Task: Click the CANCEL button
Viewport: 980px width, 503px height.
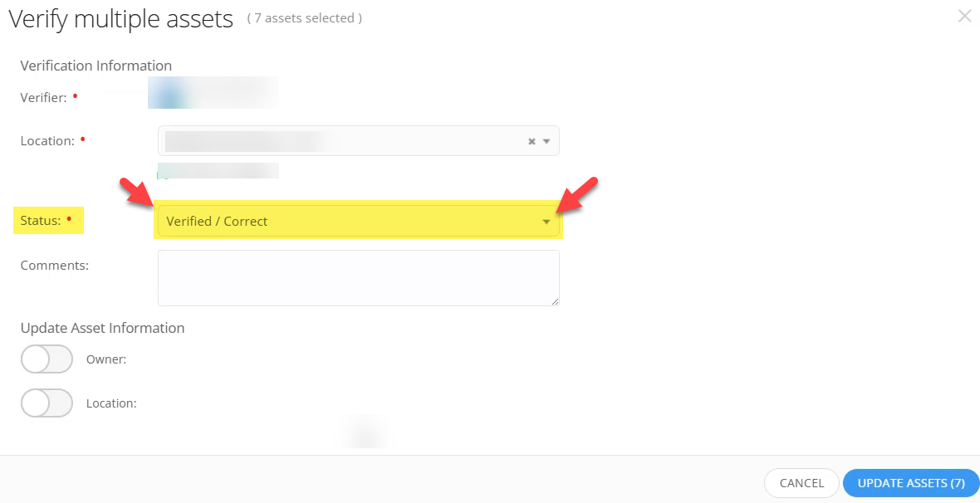Action: (x=801, y=482)
